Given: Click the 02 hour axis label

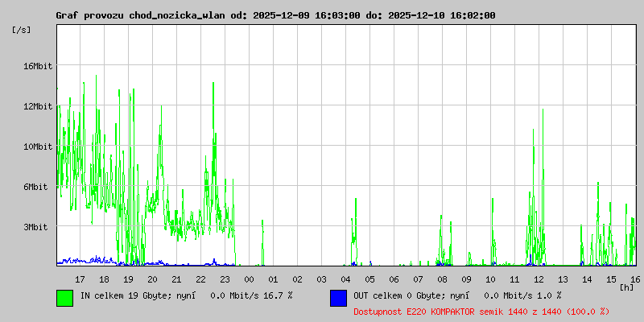Looking at the screenshot, I should tap(297, 279).
